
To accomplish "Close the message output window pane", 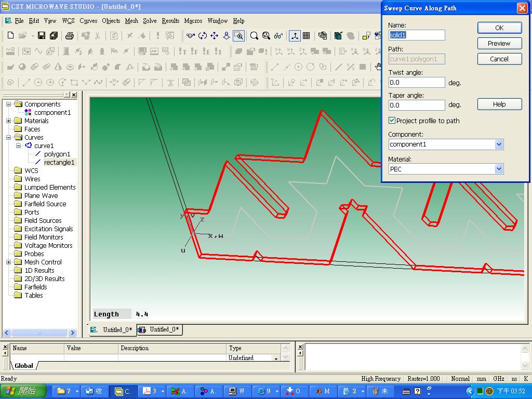I will [x=300, y=347].
